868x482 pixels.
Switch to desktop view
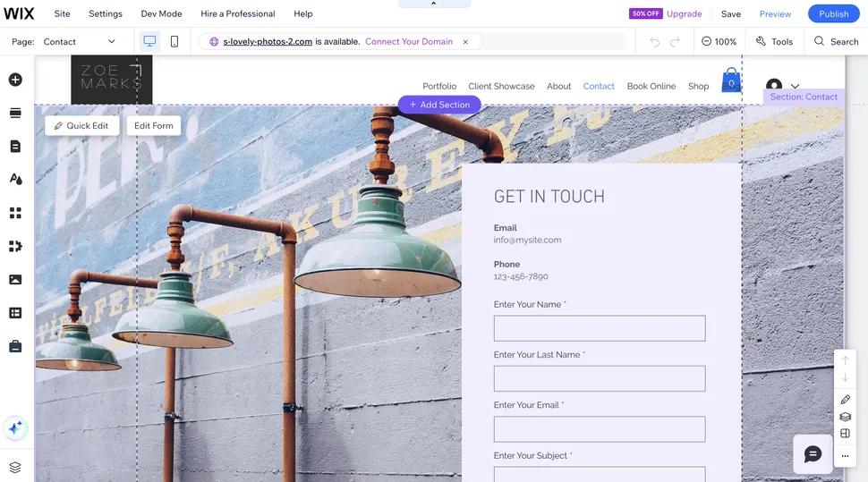(x=149, y=41)
